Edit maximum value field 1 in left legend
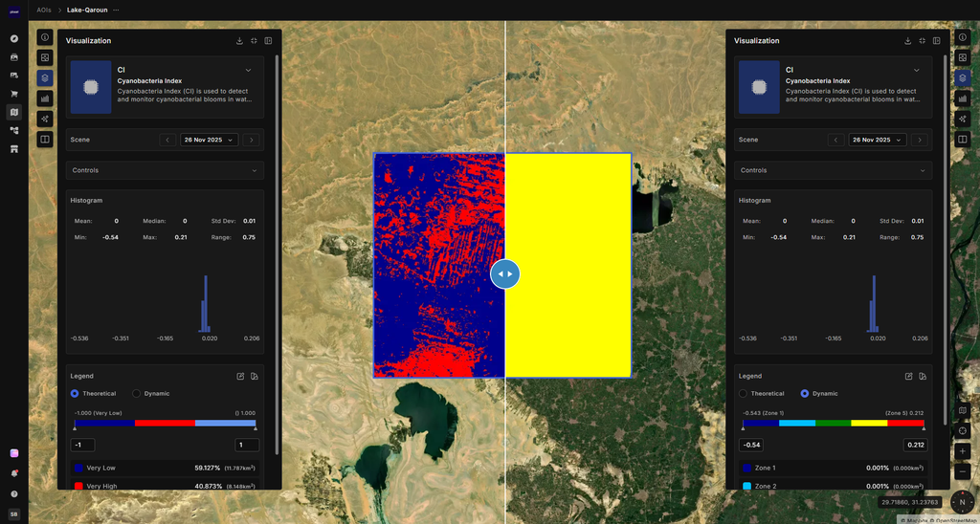The width and height of the screenshot is (980, 524). [x=247, y=446]
